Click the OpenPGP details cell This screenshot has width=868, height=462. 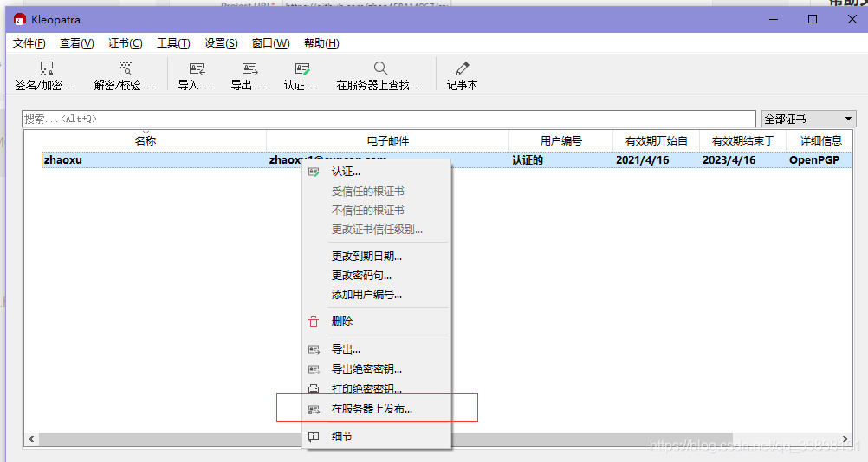(x=814, y=160)
